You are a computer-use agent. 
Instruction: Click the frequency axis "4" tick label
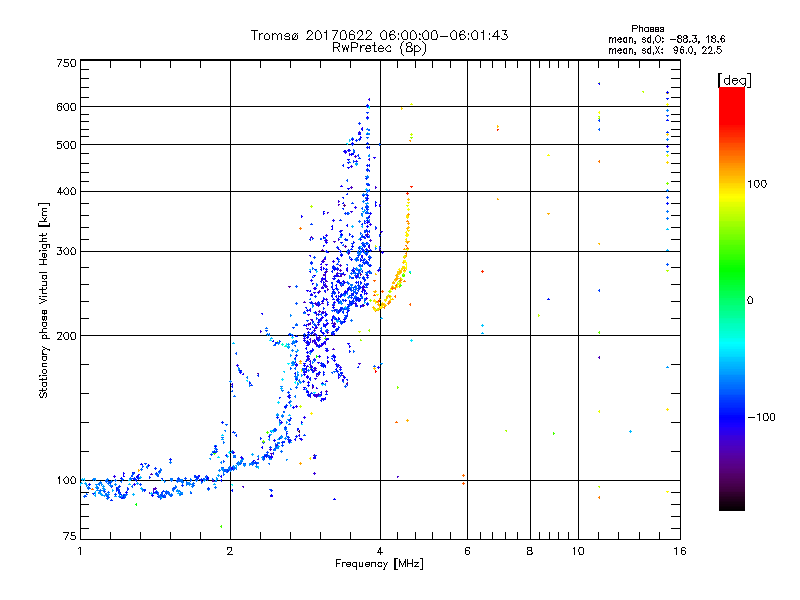coord(380,551)
